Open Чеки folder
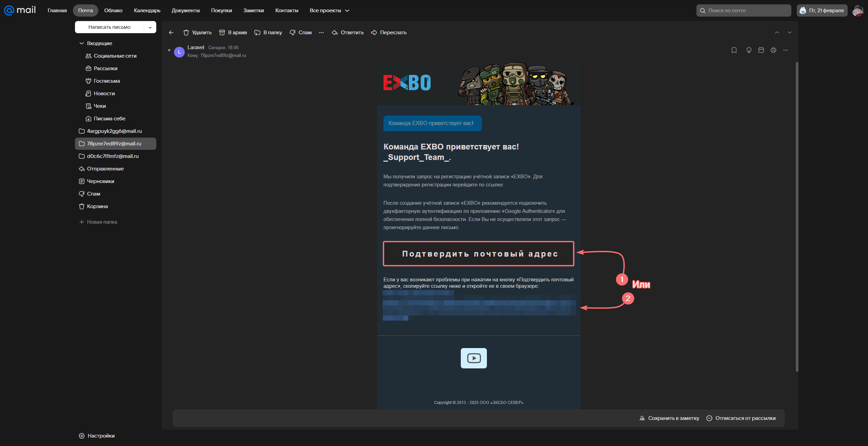Viewport: 868px width, 446px height. click(116, 106)
